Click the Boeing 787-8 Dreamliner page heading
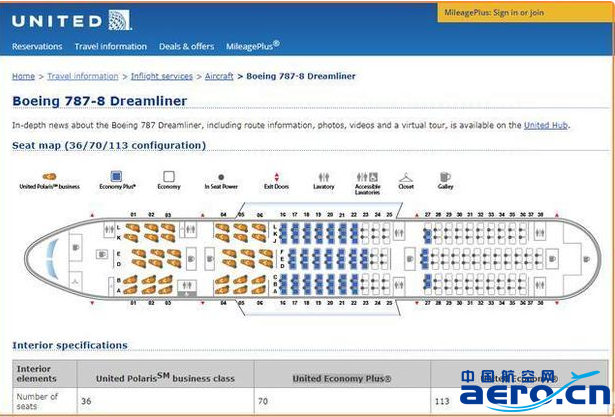The height and width of the screenshot is (417, 615). [x=100, y=101]
